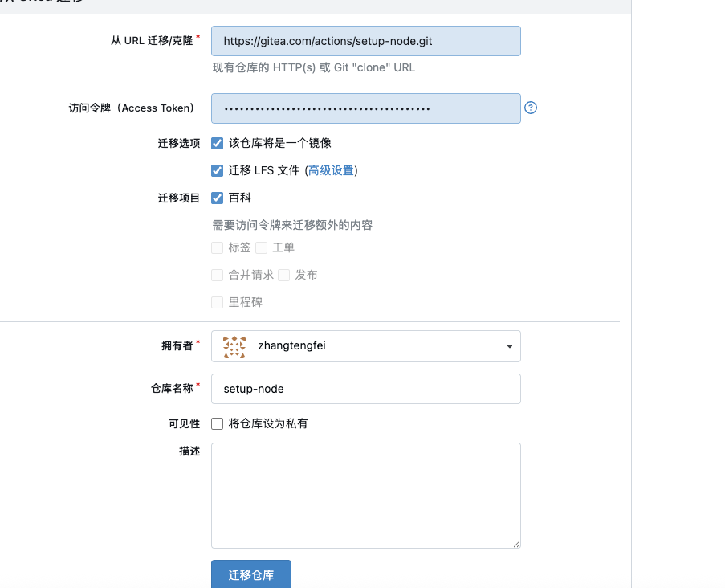This screenshot has height=588, width=725.
Task: Click the 迁移仓库 migrate repository button
Action: (x=250, y=574)
